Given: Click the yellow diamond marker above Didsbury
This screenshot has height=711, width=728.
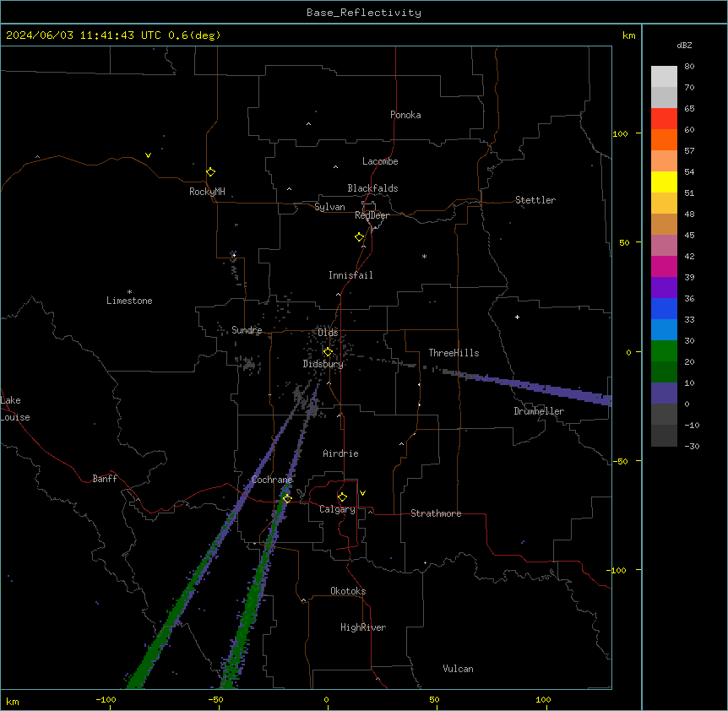Looking at the screenshot, I should [x=328, y=352].
